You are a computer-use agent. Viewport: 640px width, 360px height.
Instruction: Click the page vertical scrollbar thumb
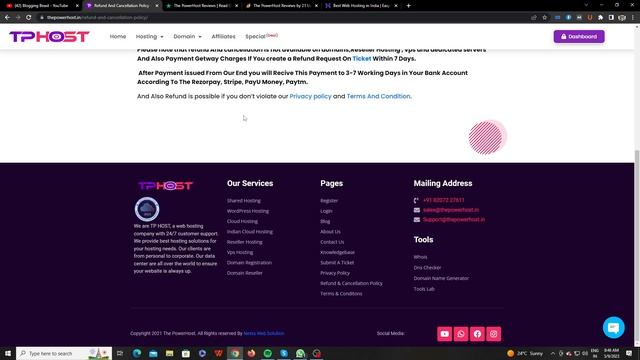637,247
